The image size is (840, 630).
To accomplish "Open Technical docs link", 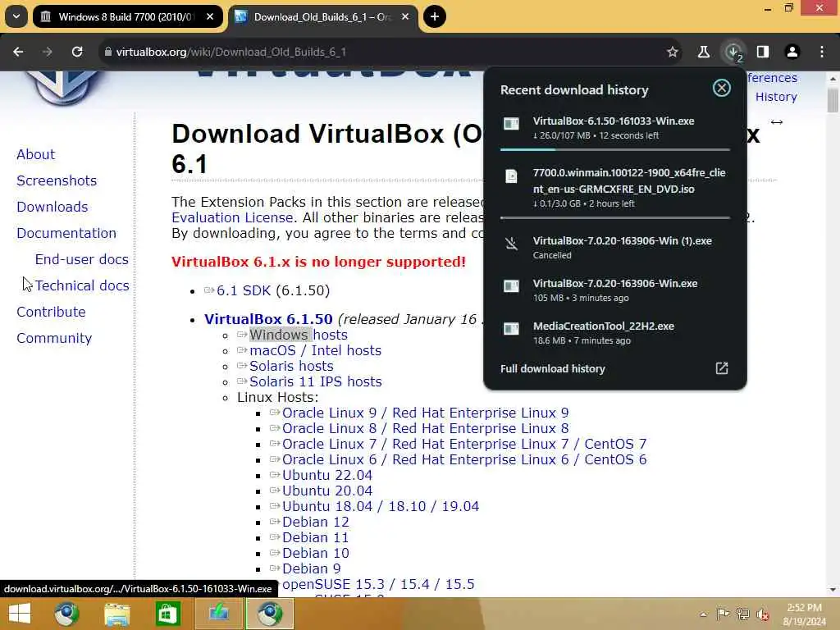I will coord(82,285).
